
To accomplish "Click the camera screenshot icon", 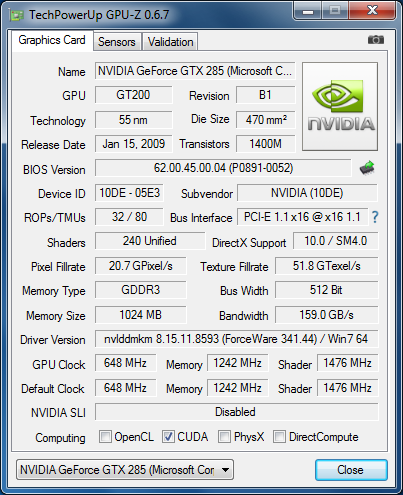I will pyautogui.click(x=376, y=40).
